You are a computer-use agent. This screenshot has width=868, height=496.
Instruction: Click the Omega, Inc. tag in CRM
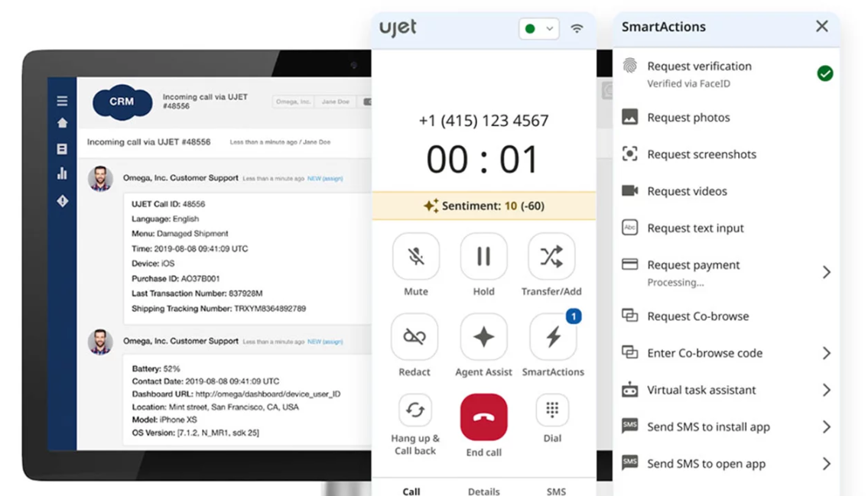[294, 102]
